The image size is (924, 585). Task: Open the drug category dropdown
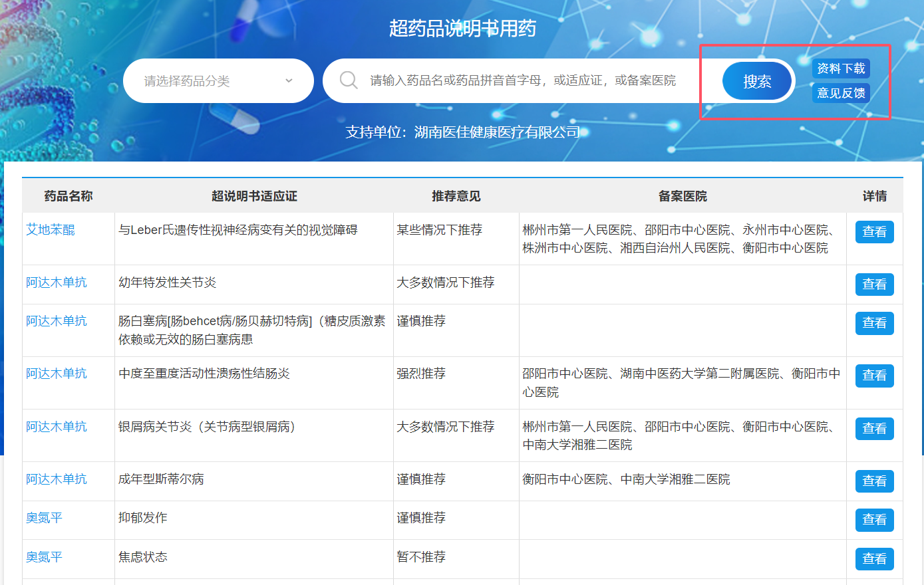218,81
